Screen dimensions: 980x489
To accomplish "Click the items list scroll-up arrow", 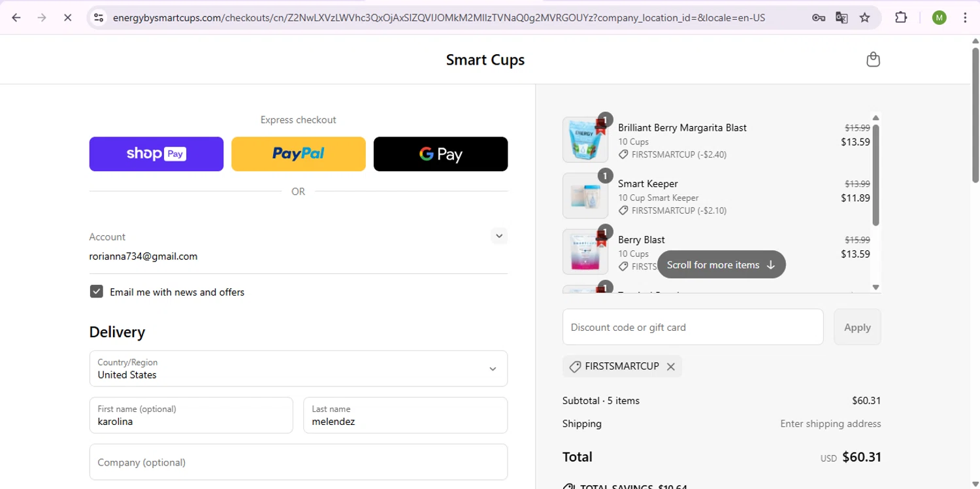I will pos(876,118).
